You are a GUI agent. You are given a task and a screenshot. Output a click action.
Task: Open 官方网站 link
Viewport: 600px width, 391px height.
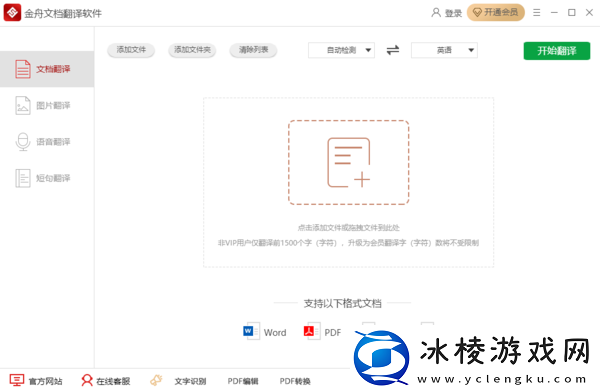[x=36, y=381]
